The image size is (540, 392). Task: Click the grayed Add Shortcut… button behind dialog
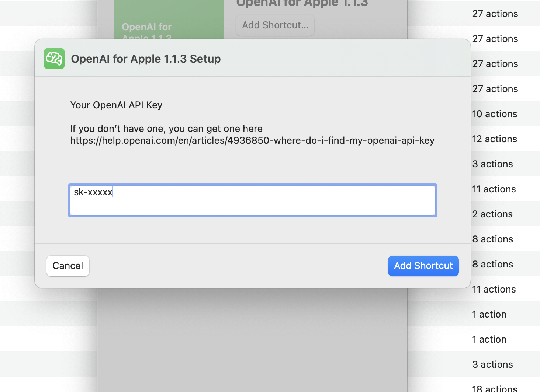pyautogui.click(x=275, y=25)
